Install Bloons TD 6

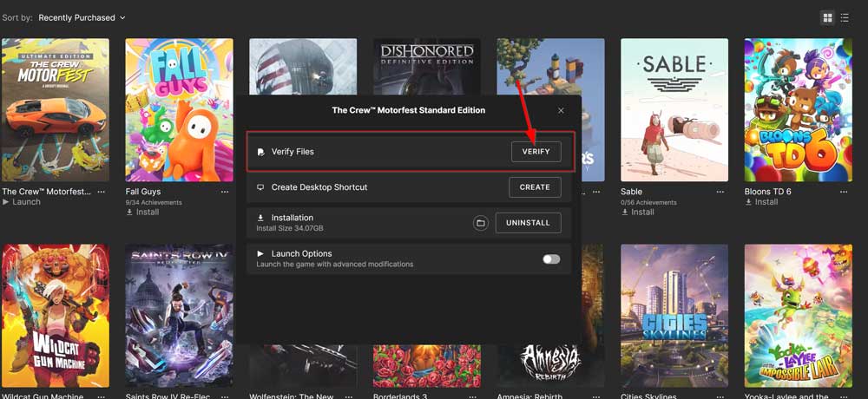761,202
